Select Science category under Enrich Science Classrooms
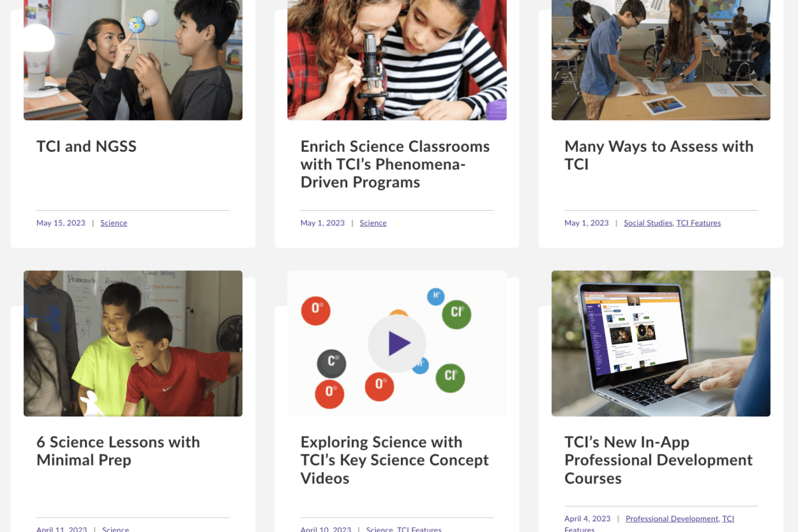The image size is (798, 532). (x=373, y=223)
